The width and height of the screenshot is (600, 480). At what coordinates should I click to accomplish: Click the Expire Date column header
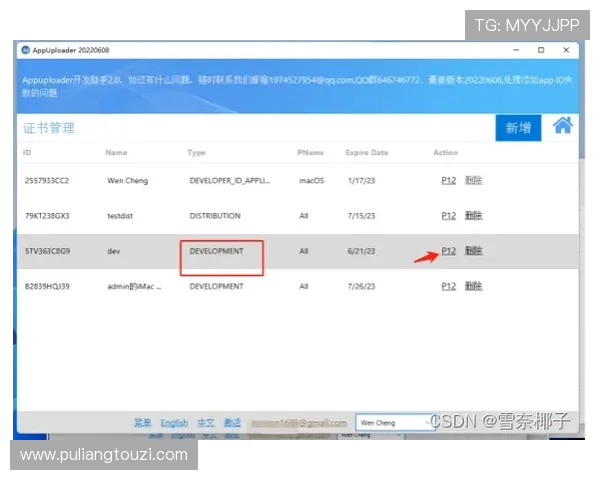click(367, 152)
